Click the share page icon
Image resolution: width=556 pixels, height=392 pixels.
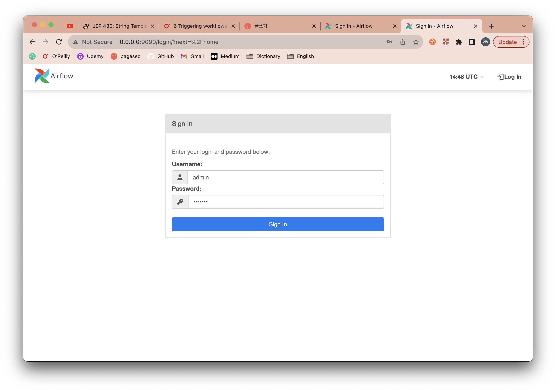pos(402,42)
